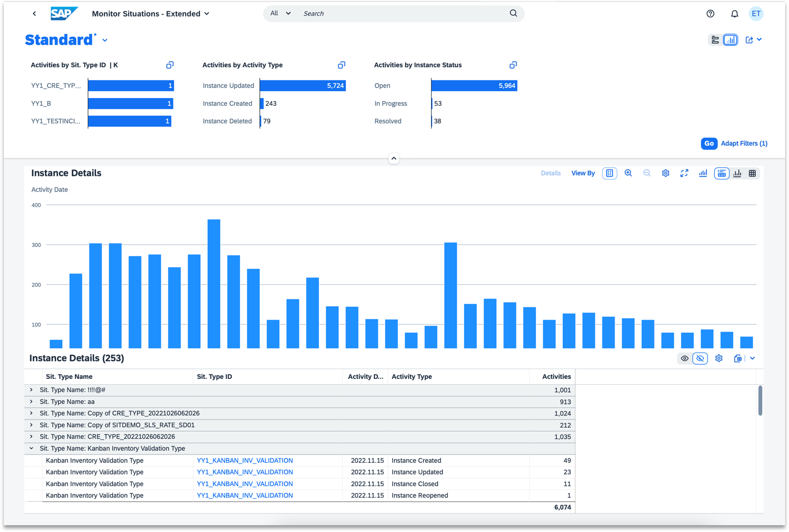Zoom in on the Instance Details chart

point(628,173)
